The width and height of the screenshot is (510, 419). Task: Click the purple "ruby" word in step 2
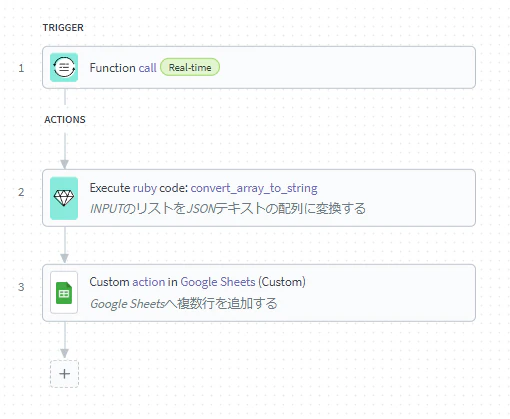(x=145, y=188)
